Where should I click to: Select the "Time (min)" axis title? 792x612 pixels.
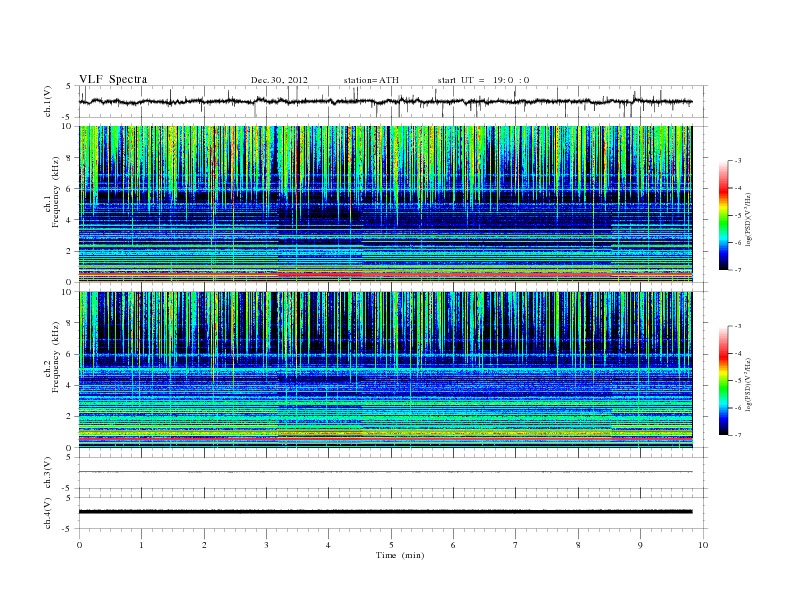(400, 555)
